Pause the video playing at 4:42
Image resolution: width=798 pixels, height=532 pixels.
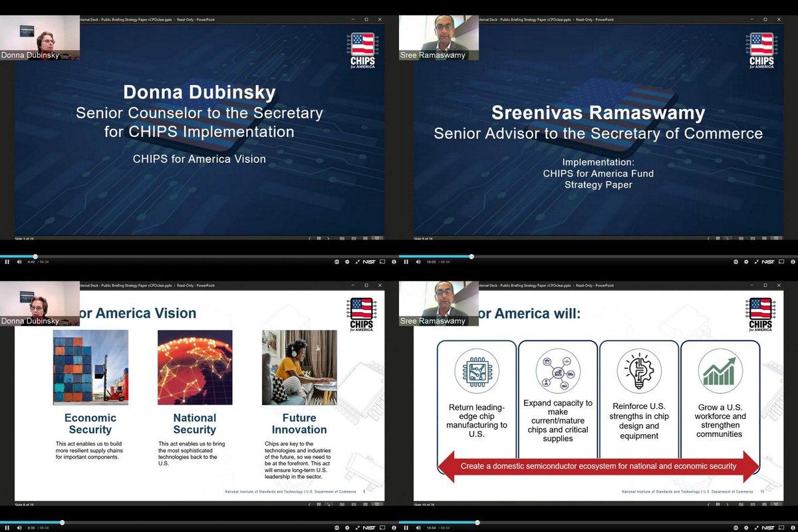coord(7,262)
